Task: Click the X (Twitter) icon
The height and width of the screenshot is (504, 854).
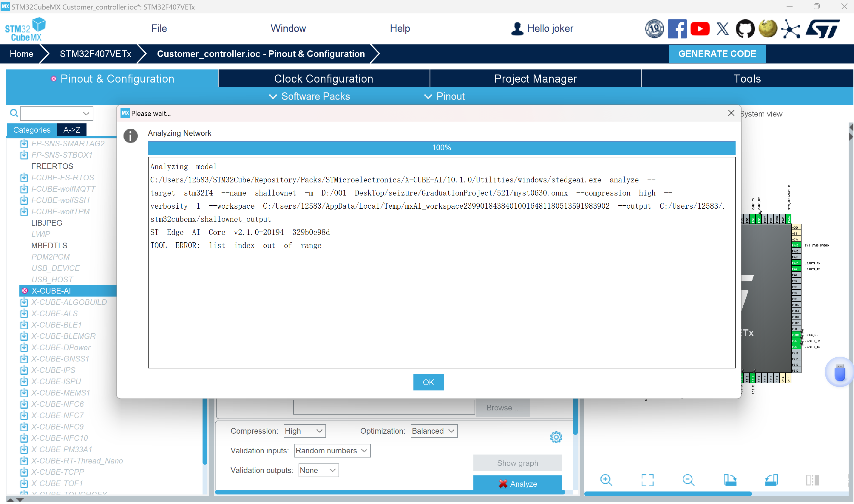Action: coord(722,29)
